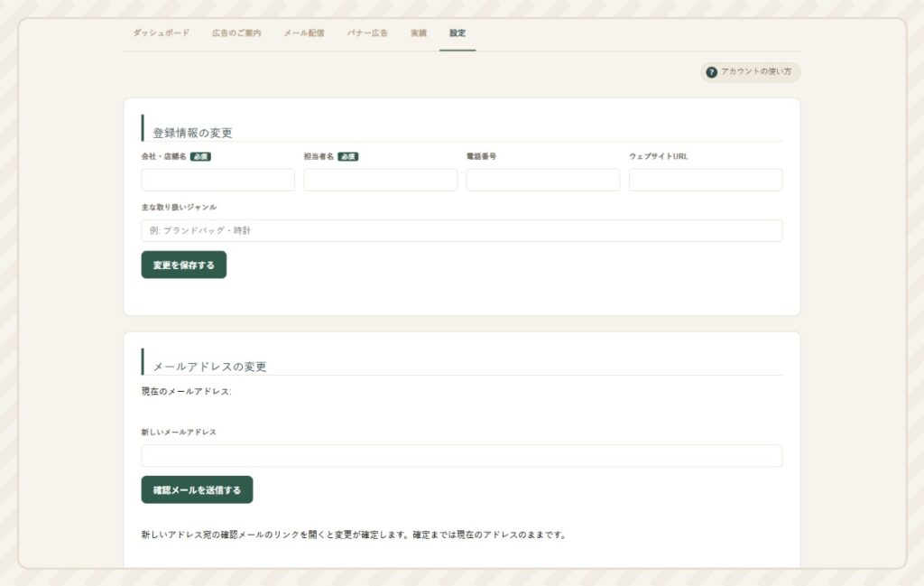The image size is (924, 586).
Task: Click the メールアドレスの変更 heading
Action: pyautogui.click(x=209, y=367)
